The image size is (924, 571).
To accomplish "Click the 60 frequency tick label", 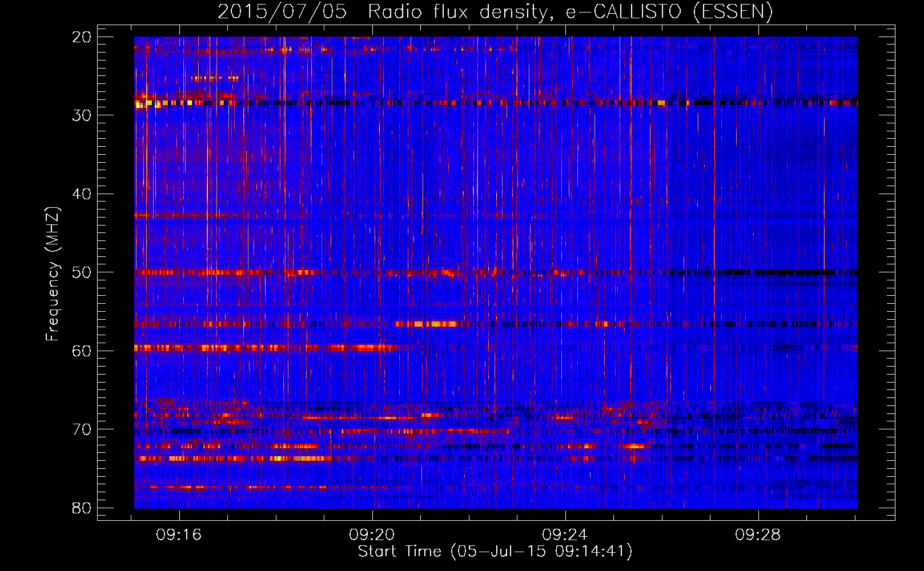I will (x=82, y=351).
